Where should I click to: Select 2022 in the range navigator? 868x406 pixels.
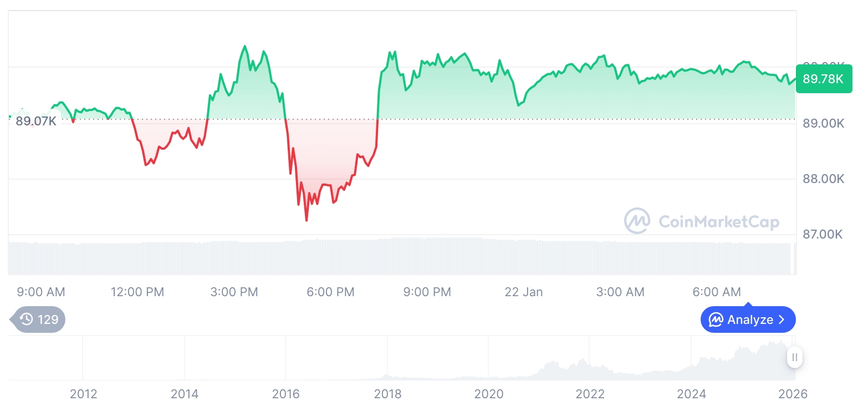(x=590, y=394)
